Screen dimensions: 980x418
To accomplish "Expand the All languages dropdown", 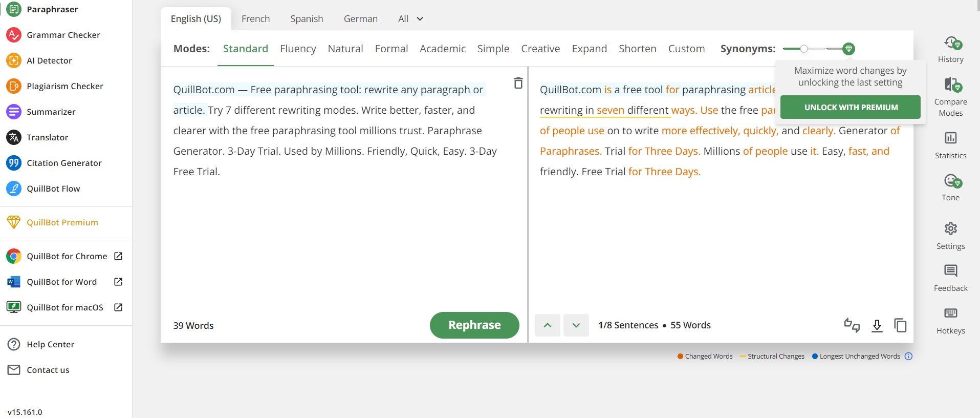I will click(411, 19).
